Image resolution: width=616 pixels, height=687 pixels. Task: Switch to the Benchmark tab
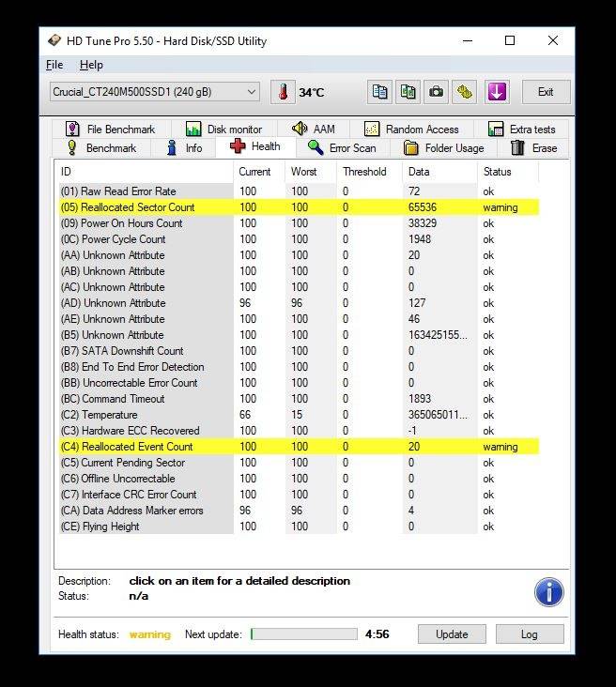[101, 148]
